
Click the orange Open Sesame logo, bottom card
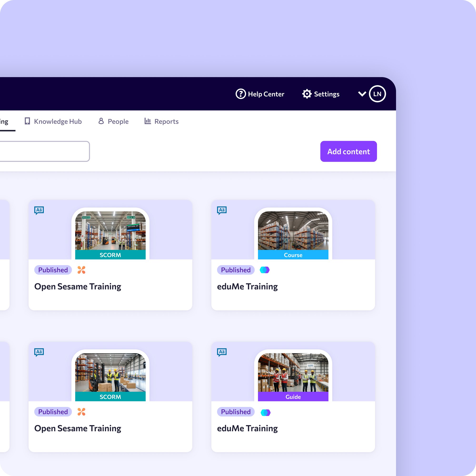pyautogui.click(x=81, y=412)
